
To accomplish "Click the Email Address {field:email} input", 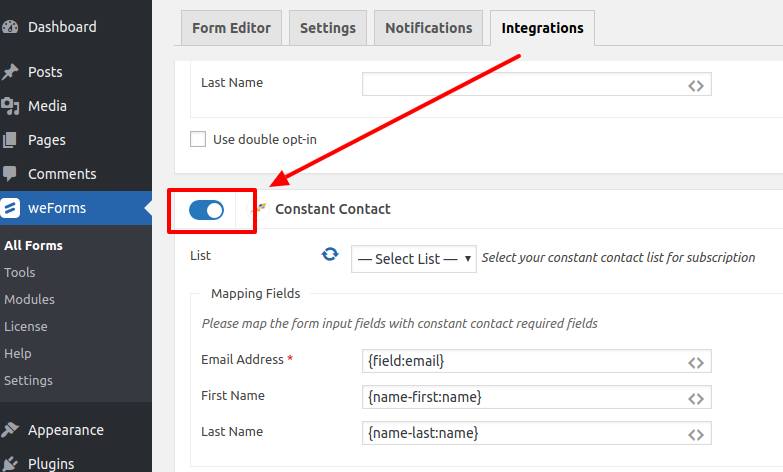I will click(537, 361).
